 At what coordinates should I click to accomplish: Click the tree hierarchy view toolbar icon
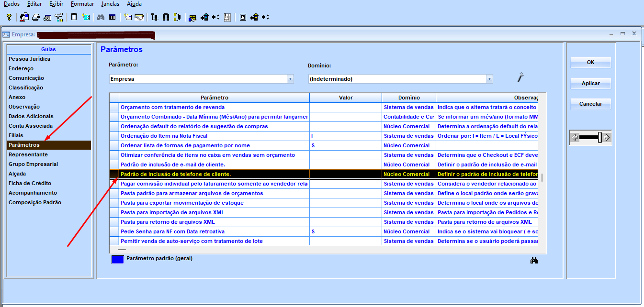tap(154, 17)
